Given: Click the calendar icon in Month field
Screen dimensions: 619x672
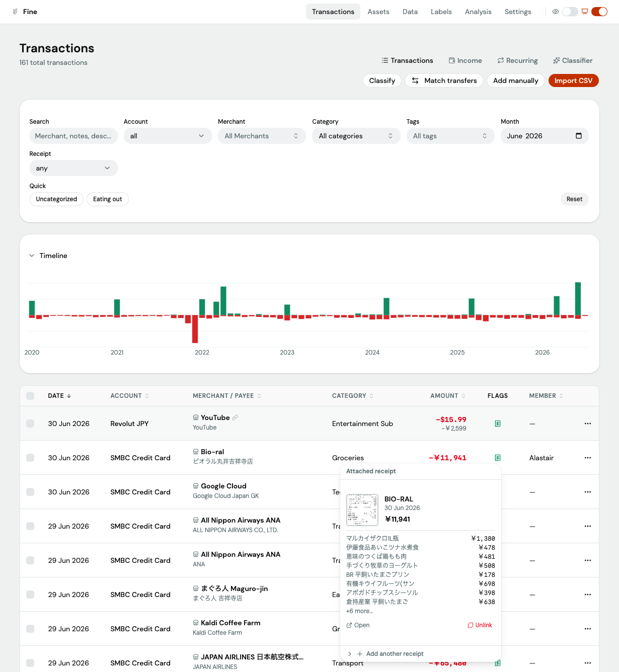Looking at the screenshot, I should (x=578, y=136).
